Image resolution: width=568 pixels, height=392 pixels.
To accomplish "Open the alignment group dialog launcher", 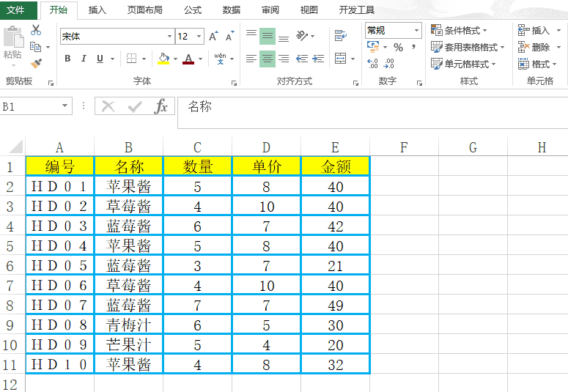I will tap(355, 84).
